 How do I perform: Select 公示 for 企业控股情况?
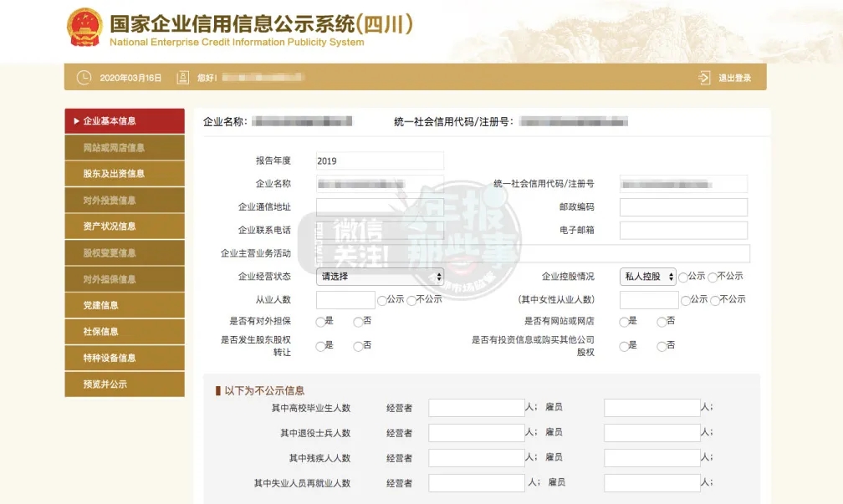coord(683,277)
